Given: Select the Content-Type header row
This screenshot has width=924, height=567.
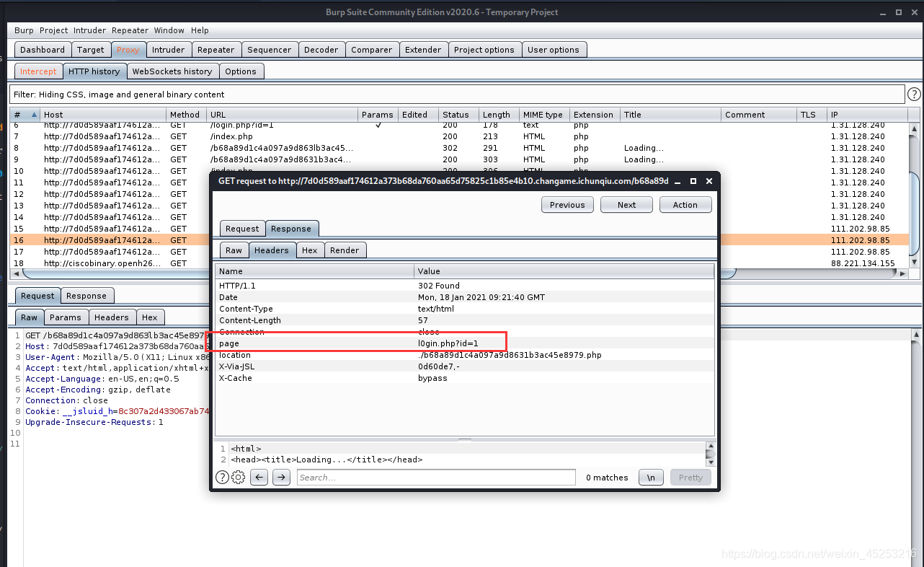Looking at the screenshot, I should pyautogui.click(x=464, y=309).
